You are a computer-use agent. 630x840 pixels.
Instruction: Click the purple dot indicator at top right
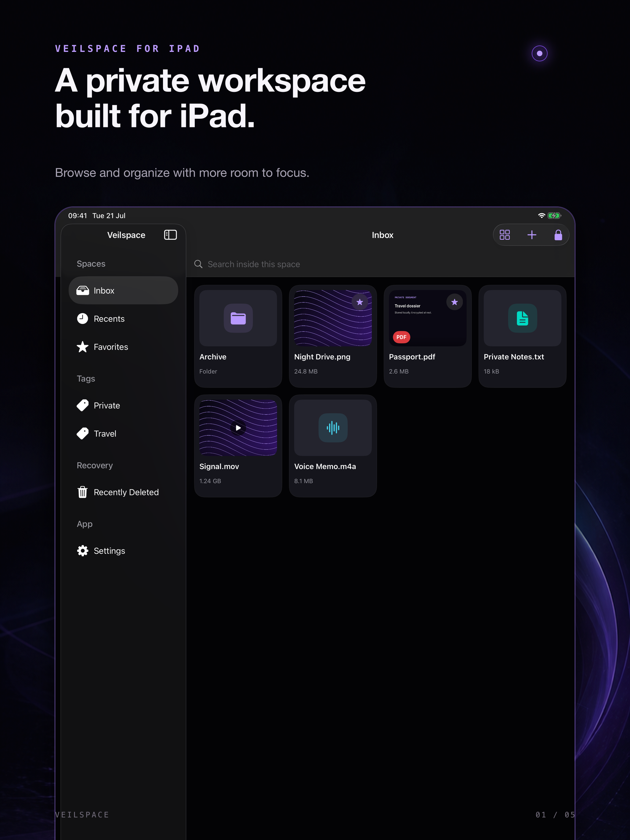[x=539, y=53]
